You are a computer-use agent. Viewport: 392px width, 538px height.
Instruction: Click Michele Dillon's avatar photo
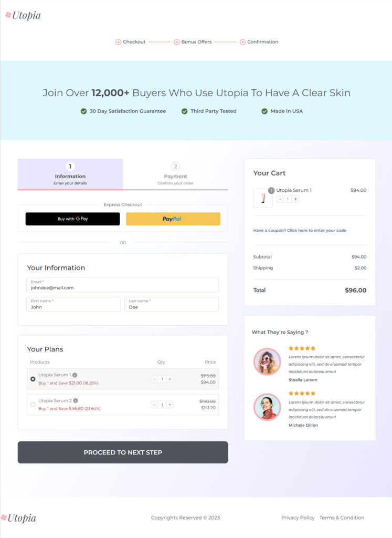[267, 407]
